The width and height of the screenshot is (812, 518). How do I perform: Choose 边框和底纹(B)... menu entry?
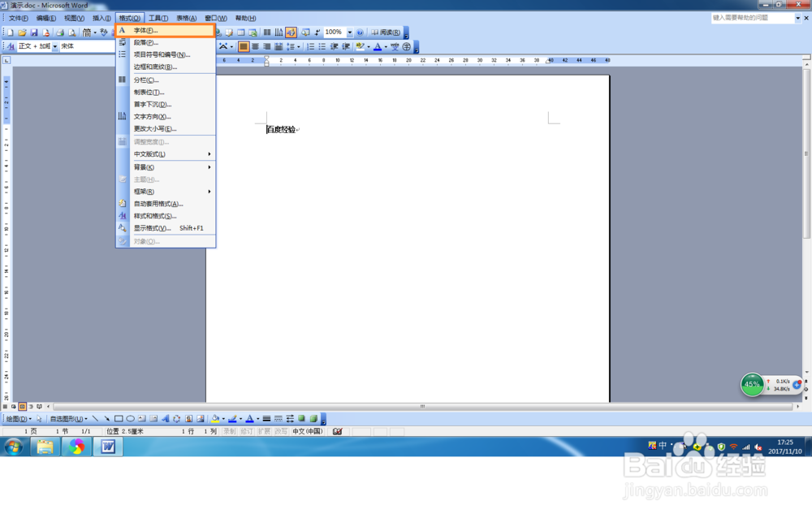click(x=165, y=67)
